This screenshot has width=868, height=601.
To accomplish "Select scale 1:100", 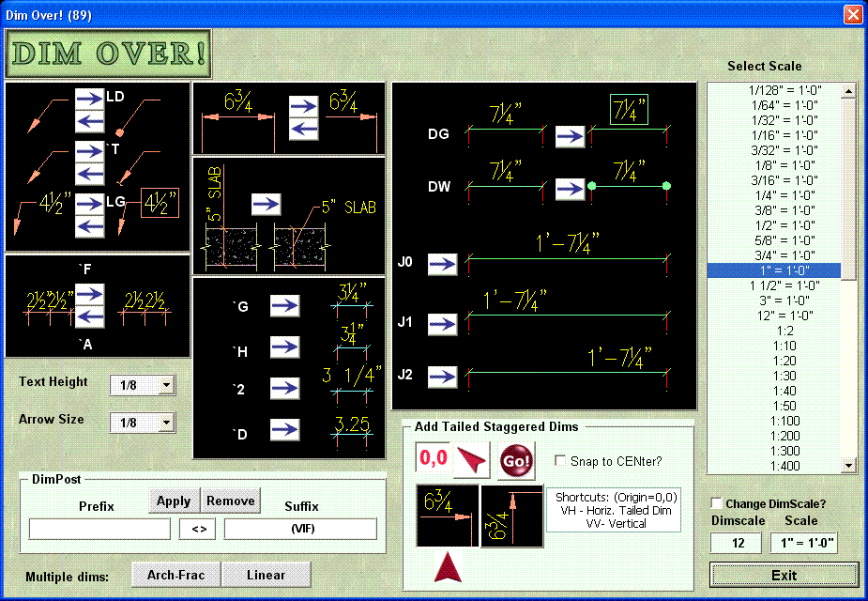I will click(774, 421).
